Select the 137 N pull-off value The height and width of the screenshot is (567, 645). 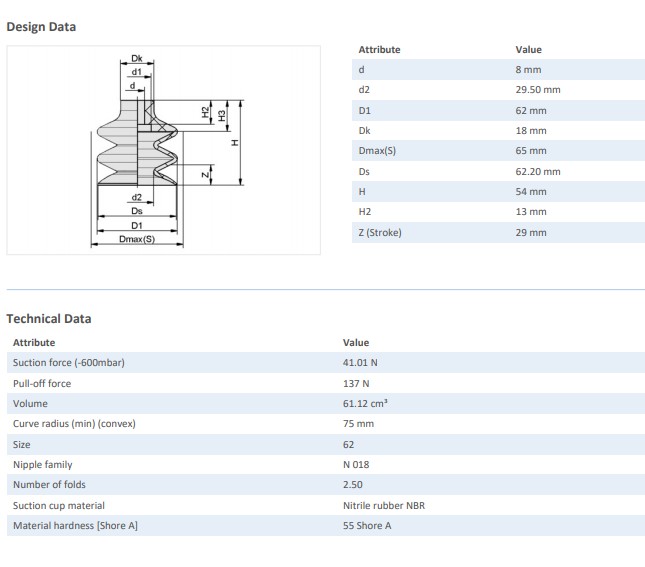pyautogui.click(x=356, y=383)
